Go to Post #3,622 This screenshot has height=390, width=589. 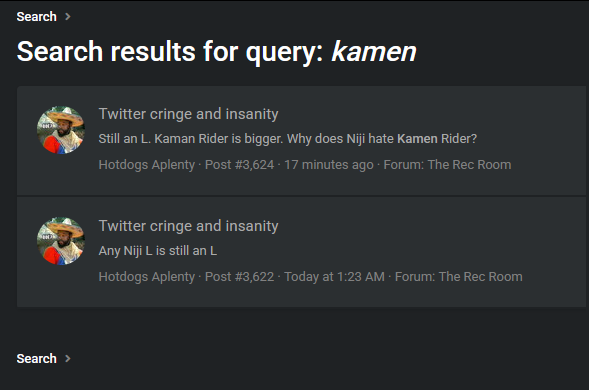[239, 277]
